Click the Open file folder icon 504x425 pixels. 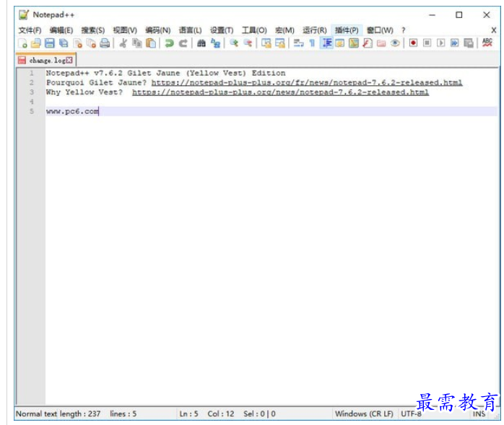35,43
